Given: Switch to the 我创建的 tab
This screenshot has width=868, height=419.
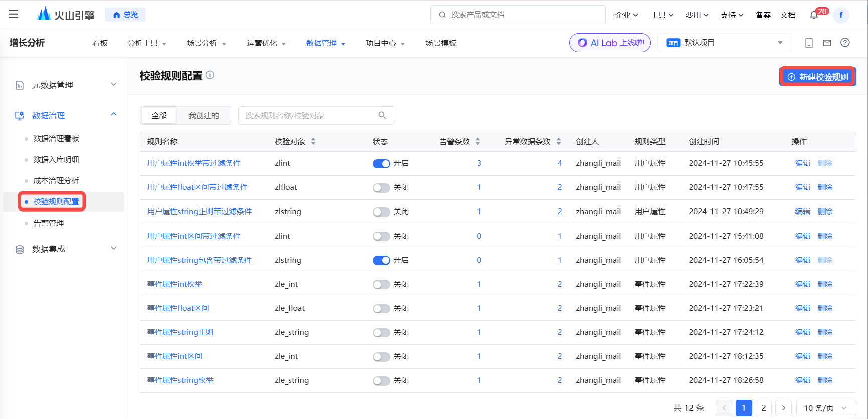Looking at the screenshot, I should point(203,115).
